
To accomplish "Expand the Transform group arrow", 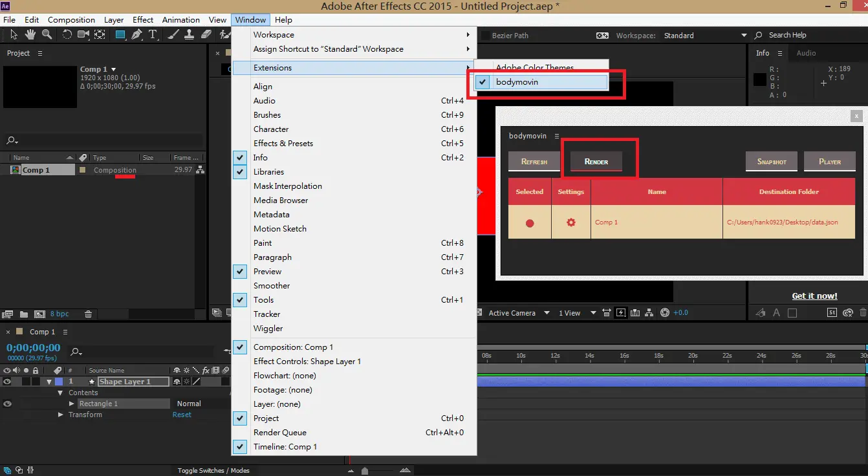I will point(60,415).
